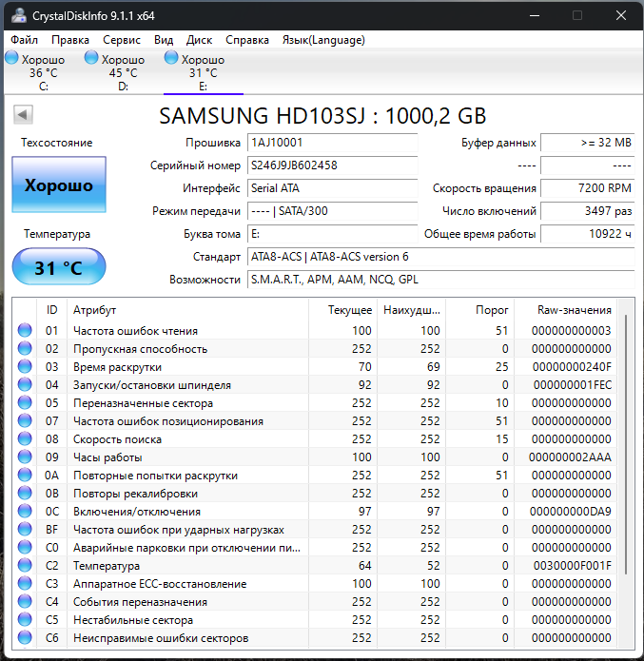
Task: Click the transfer mode field SATA/300
Action: (332, 211)
